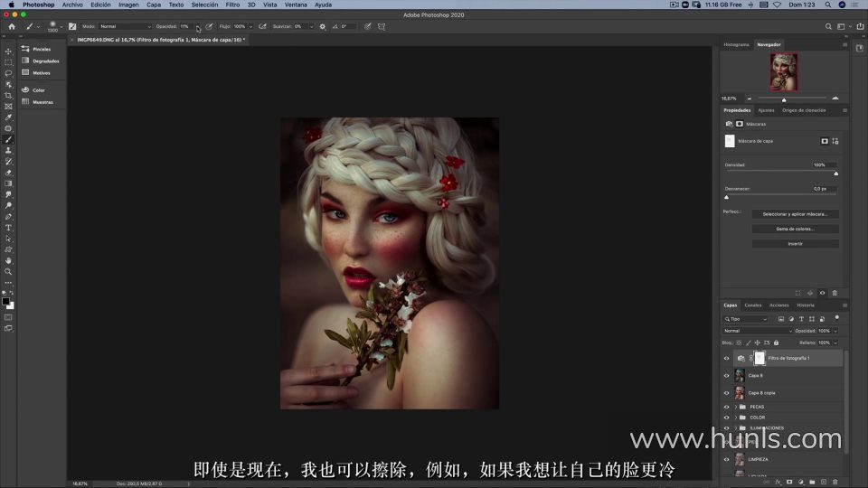Image resolution: width=868 pixels, height=488 pixels.
Task: Open the layer filter Tipo dropdown
Action: [745, 319]
